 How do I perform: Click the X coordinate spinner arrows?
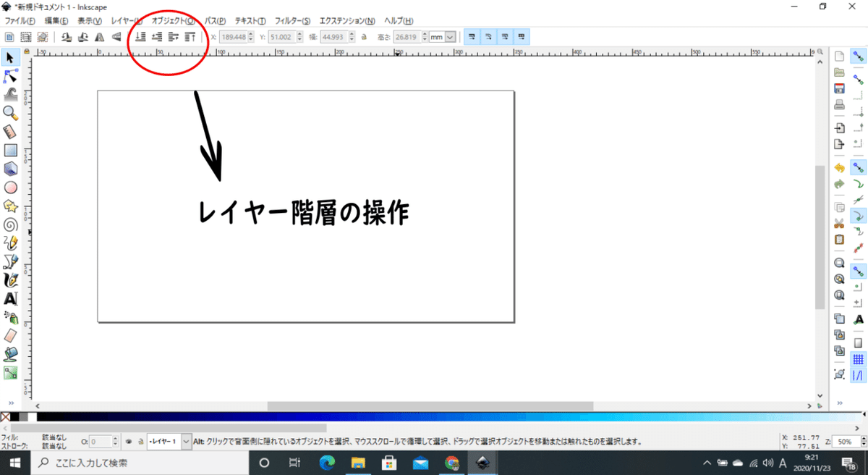(x=252, y=36)
